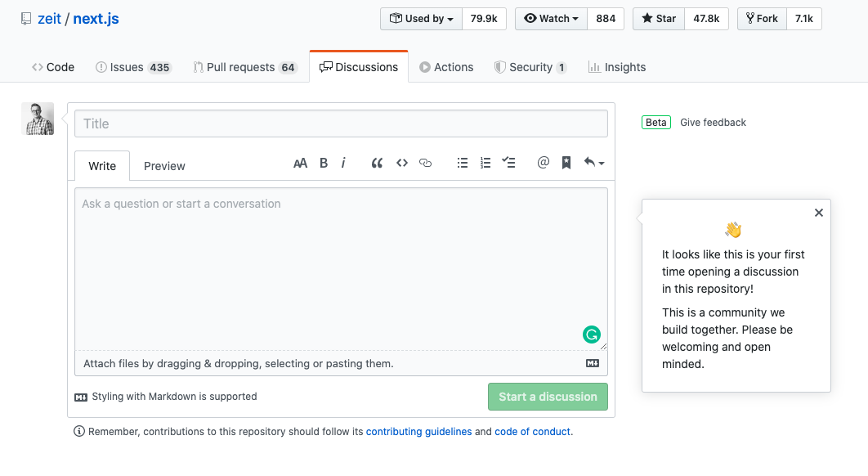Star the next.js repository
Image resolution: width=868 pixels, height=476 pixels.
pyautogui.click(x=659, y=19)
